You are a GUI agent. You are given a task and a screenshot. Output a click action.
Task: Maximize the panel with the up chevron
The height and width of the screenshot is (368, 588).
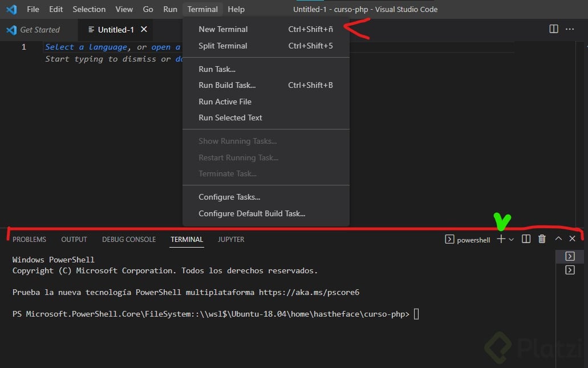pyautogui.click(x=558, y=239)
